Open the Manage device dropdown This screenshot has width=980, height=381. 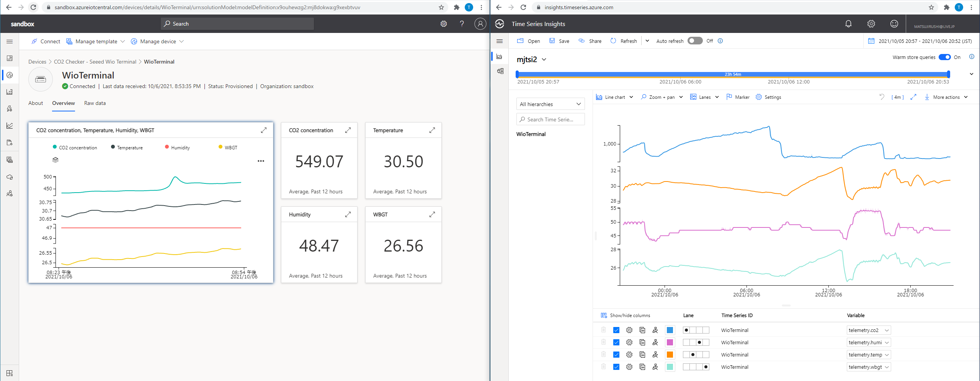[x=157, y=41]
